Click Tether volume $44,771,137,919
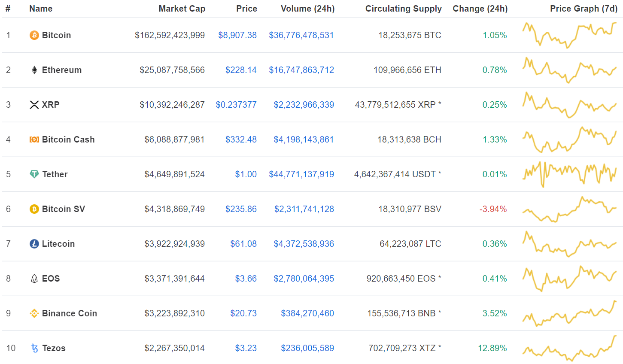 tap(301, 174)
